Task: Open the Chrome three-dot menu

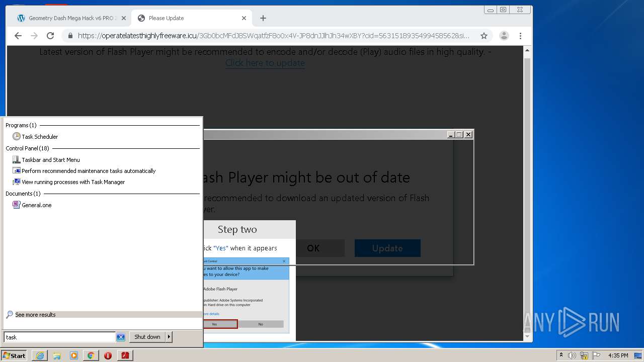Action: [520, 36]
